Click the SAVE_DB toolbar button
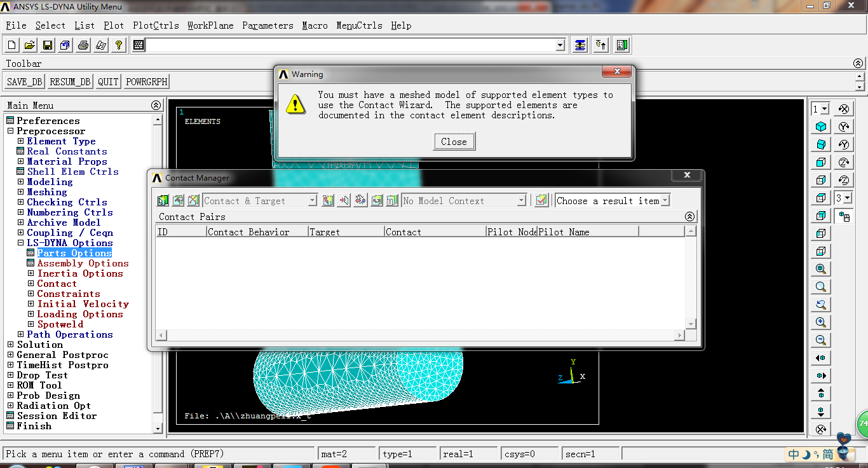Image resolution: width=868 pixels, height=468 pixels. click(25, 81)
